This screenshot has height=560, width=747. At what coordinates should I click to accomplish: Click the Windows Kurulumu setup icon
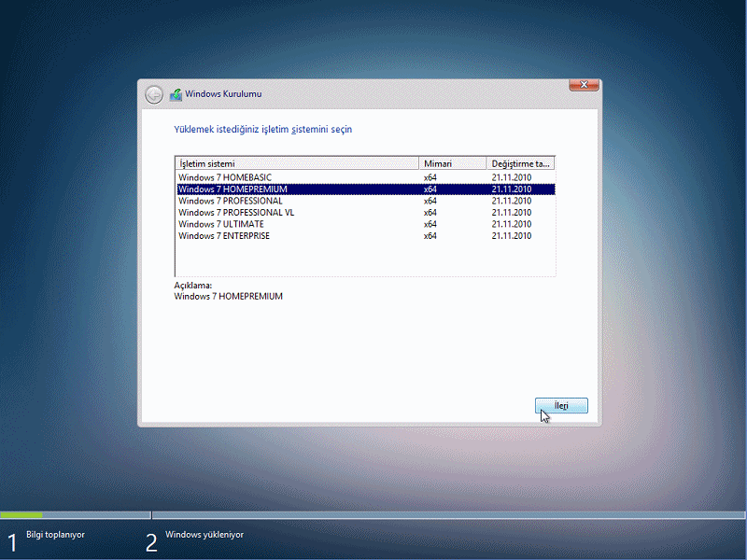pos(176,94)
